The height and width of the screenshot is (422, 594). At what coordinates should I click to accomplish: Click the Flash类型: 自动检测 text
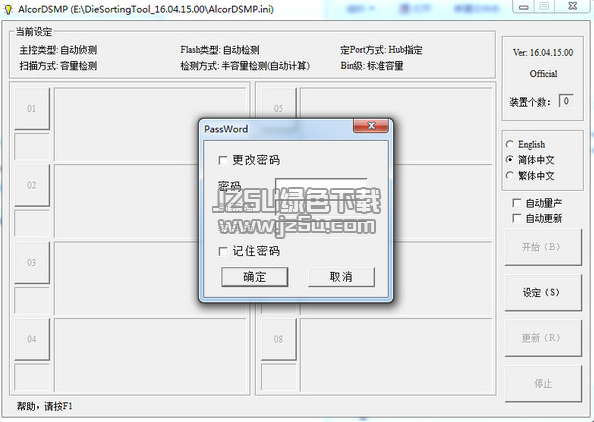click(220, 50)
